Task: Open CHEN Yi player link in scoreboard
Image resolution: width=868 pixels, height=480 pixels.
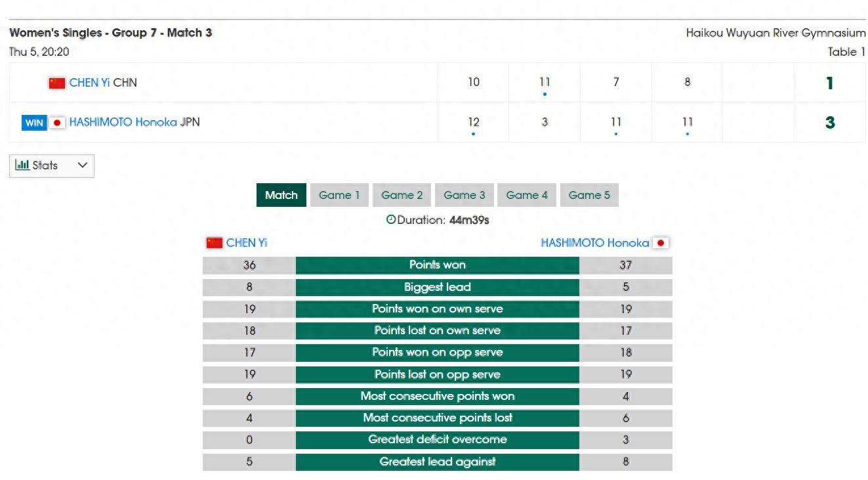Action: coord(89,83)
